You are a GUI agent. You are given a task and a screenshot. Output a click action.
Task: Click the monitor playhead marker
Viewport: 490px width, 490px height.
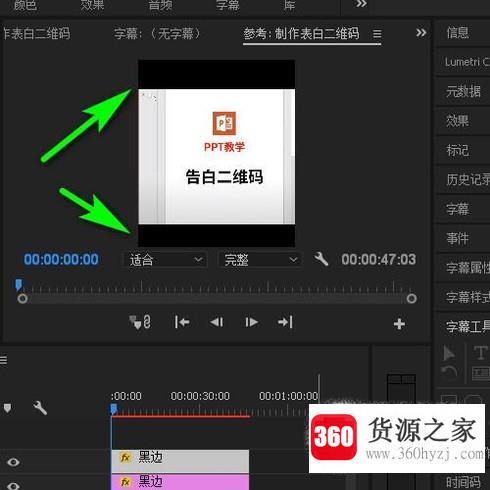point(19,285)
